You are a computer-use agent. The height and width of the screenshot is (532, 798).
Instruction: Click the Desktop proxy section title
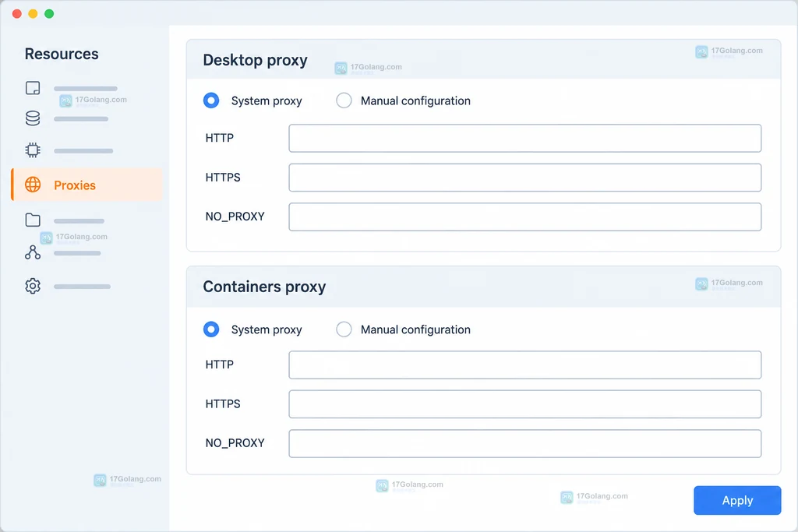[255, 60]
